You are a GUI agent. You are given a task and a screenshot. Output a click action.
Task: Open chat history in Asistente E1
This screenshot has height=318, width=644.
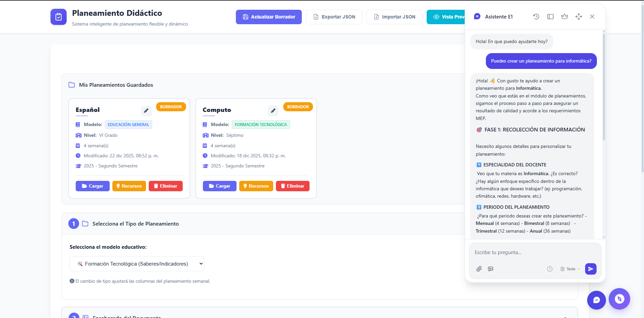tap(536, 16)
